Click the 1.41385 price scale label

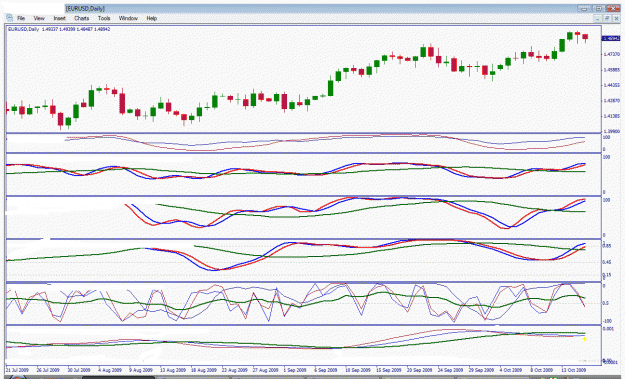coord(612,116)
